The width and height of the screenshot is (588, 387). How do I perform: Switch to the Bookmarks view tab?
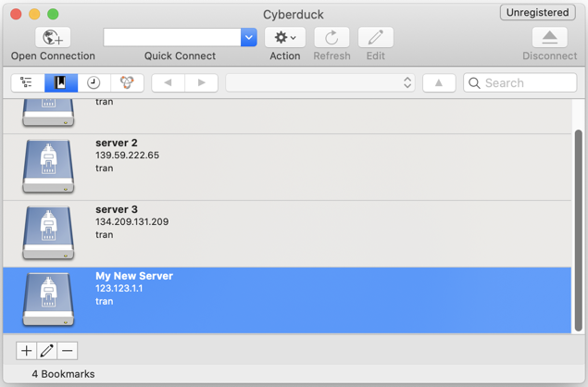coord(61,82)
